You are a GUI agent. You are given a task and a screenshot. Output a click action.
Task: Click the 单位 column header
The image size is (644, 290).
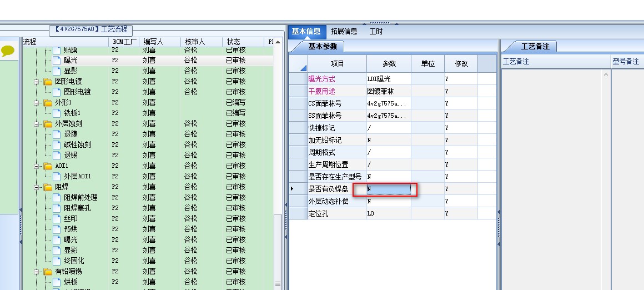coord(428,64)
